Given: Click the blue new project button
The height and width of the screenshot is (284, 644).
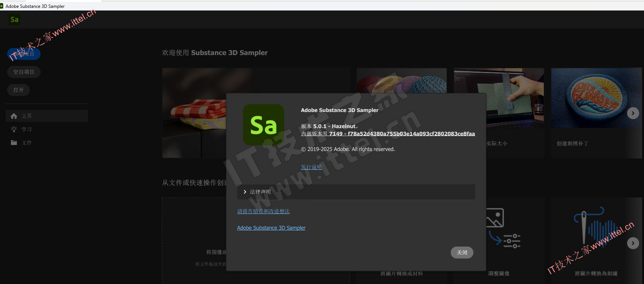Looking at the screenshot, I should tap(24, 54).
